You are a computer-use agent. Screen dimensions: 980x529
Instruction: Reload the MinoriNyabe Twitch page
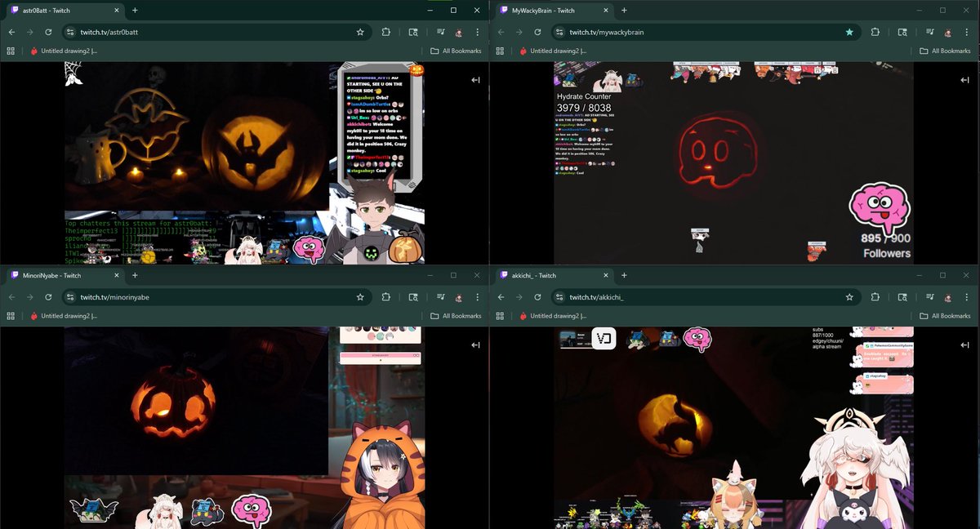(x=49, y=297)
